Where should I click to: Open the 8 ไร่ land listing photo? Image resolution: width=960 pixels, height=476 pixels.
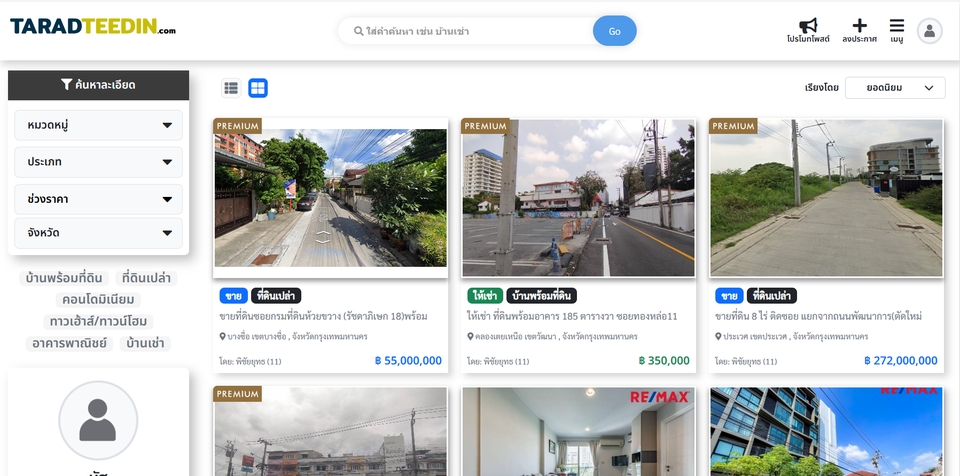point(827,198)
